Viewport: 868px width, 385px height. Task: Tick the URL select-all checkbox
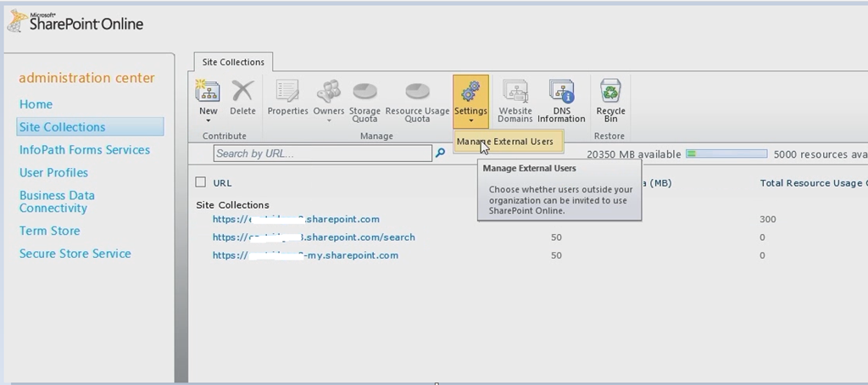tap(201, 182)
